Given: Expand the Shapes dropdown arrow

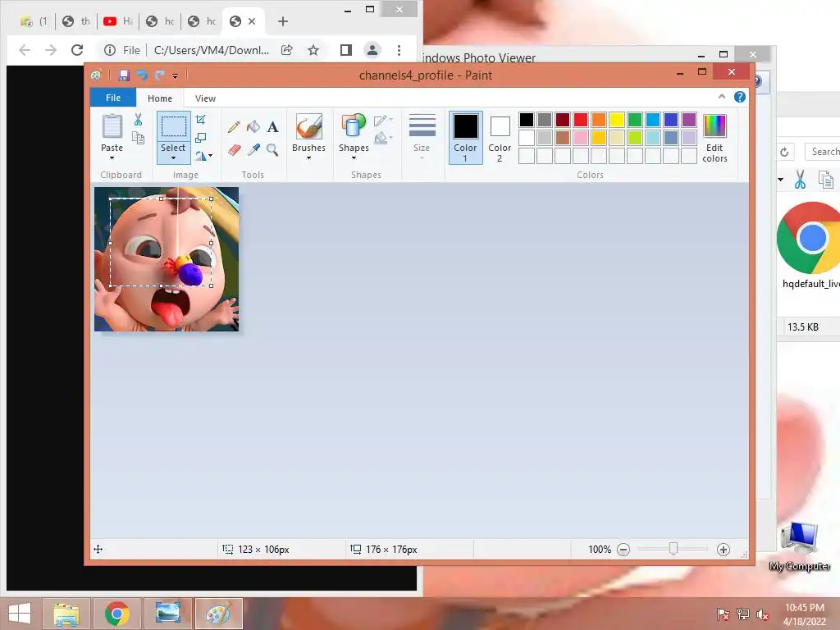Looking at the screenshot, I should point(354,158).
